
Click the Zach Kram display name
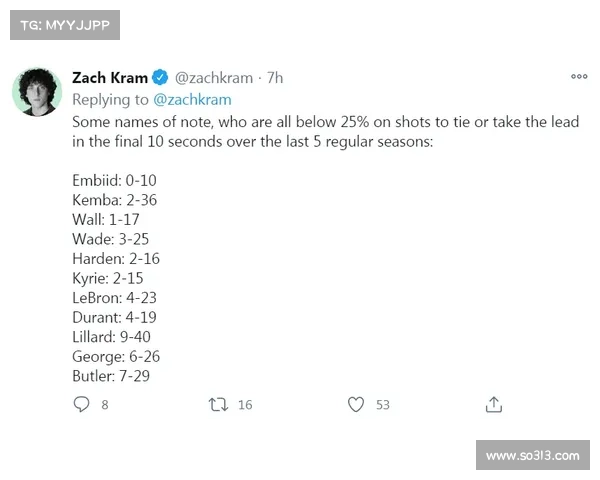tap(110, 78)
